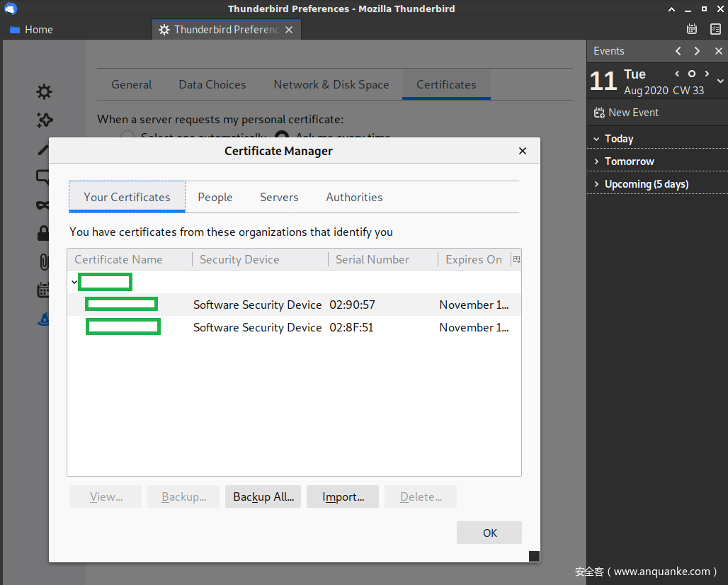Sort by Security Device column

pyautogui.click(x=260, y=259)
